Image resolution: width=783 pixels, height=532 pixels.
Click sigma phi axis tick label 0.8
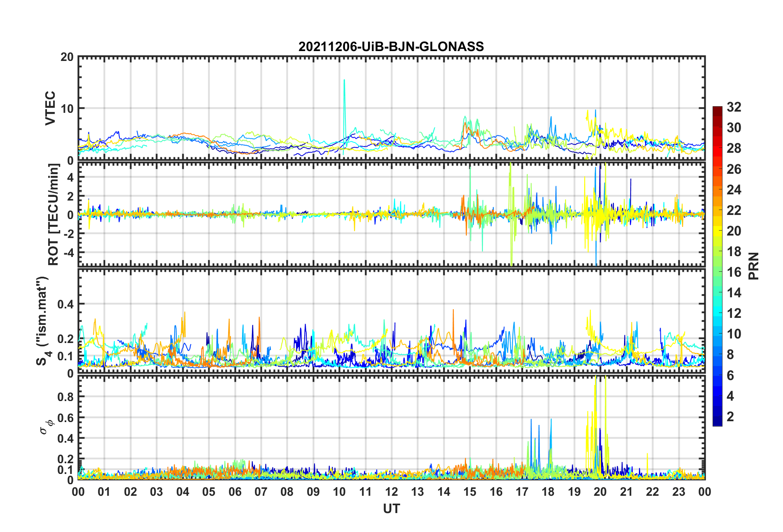pyautogui.click(x=65, y=397)
